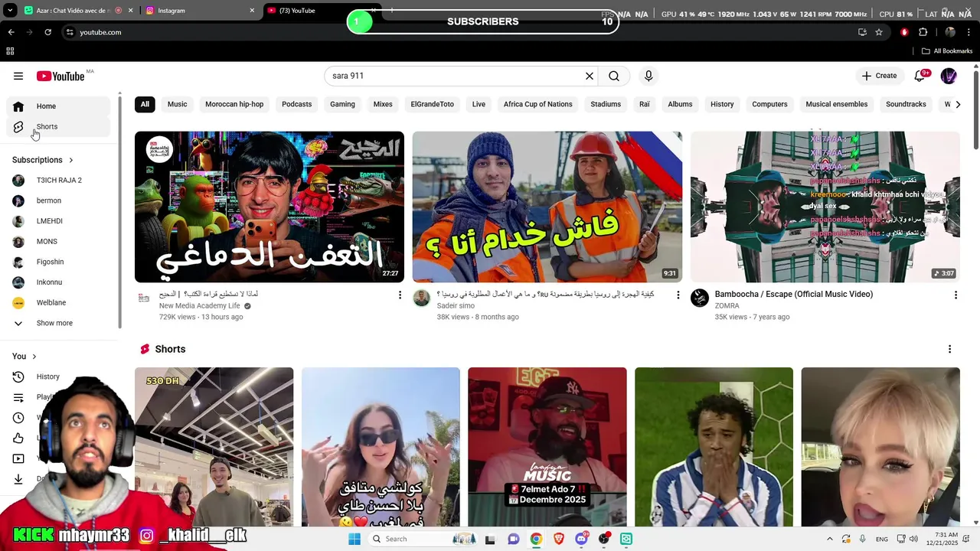This screenshot has height=551, width=980.
Task: Expand Show more subscriptions
Action: 58,323
